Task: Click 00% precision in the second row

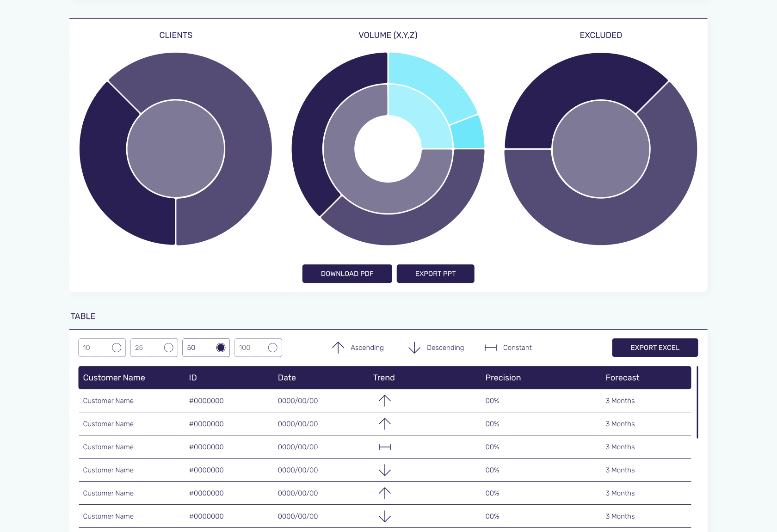Action: tap(492, 424)
